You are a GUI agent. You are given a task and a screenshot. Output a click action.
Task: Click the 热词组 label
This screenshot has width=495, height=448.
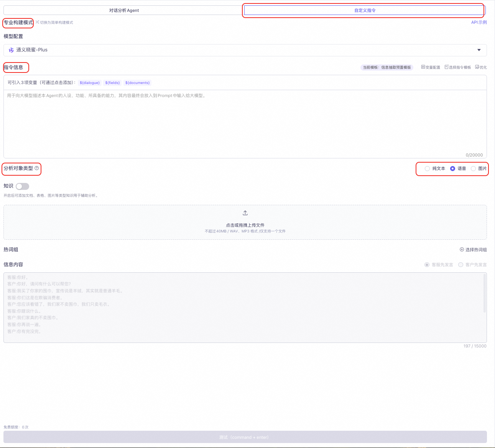point(11,250)
